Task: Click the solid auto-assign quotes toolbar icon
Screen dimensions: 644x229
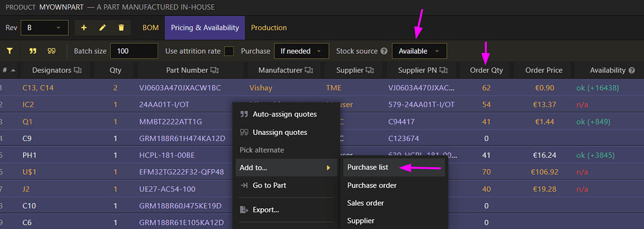Action: (32, 51)
